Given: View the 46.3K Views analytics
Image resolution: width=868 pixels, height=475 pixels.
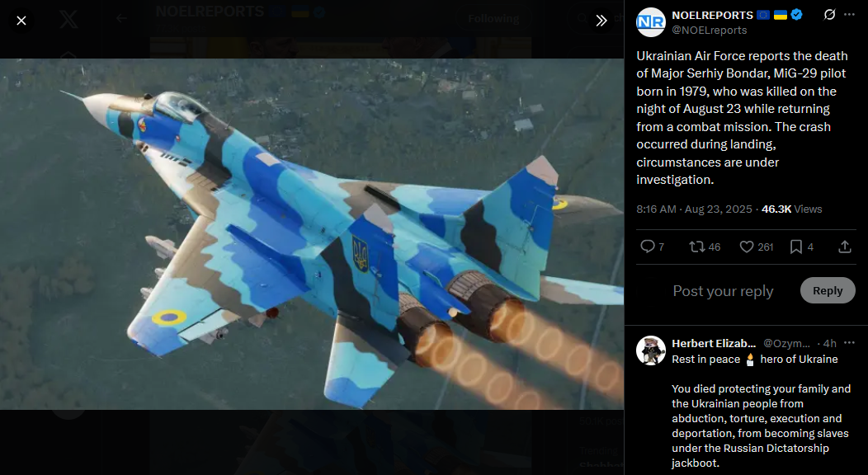Looking at the screenshot, I should click(791, 209).
